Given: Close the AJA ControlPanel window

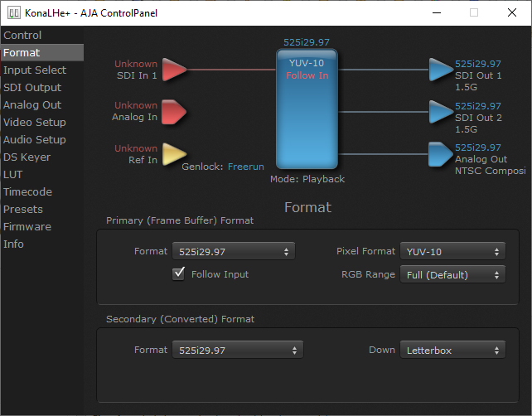Looking at the screenshot, I should pos(511,13).
